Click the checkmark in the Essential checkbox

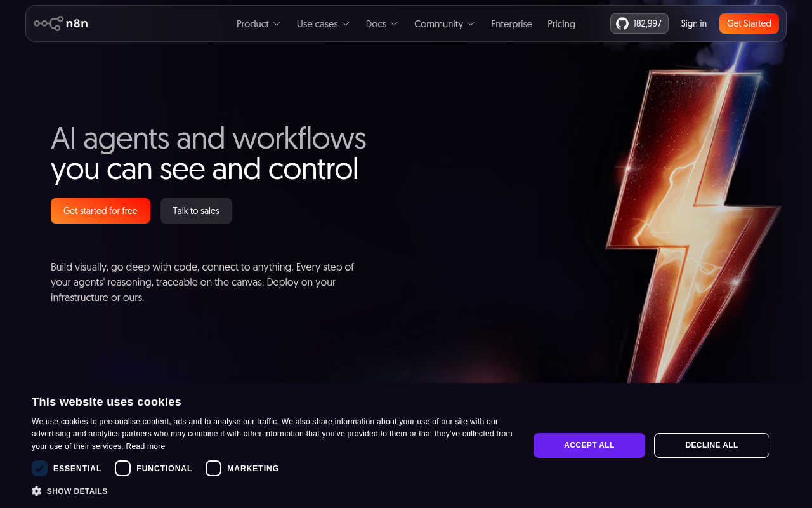tap(39, 468)
